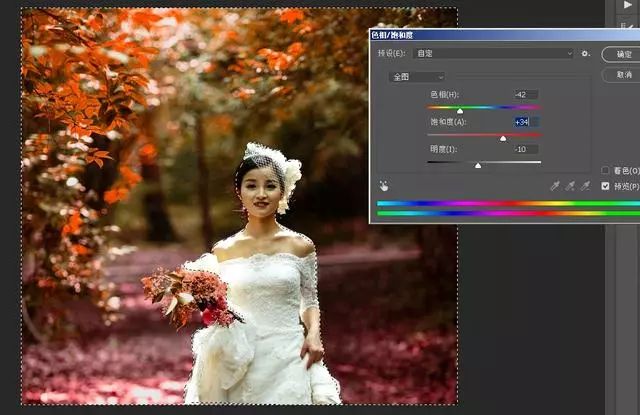Enable the Colorize checkbox
This screenshot has width=640, height=415.
(605, 170)
